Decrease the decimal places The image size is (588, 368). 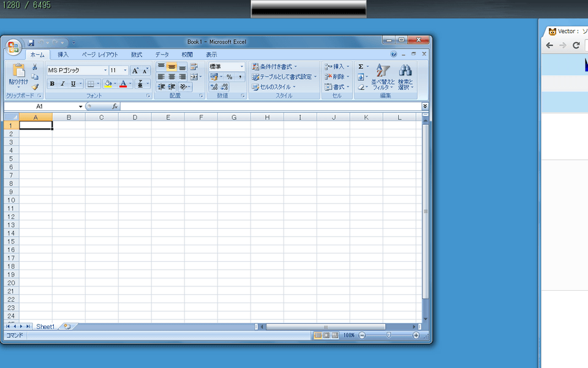224,86
